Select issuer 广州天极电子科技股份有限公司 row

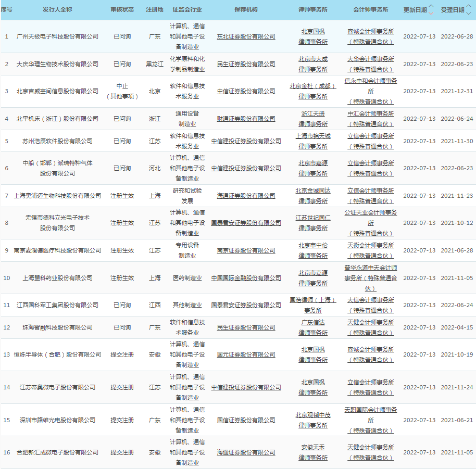57,36
